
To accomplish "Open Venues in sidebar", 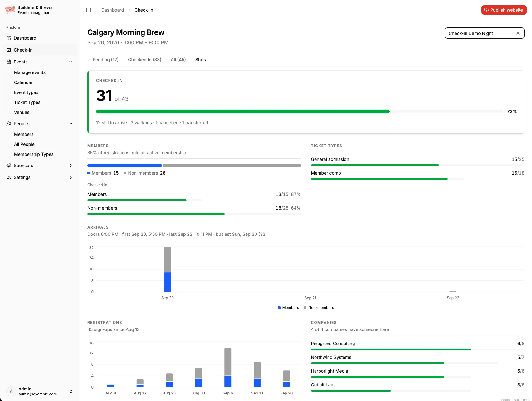I will (22, 112).
